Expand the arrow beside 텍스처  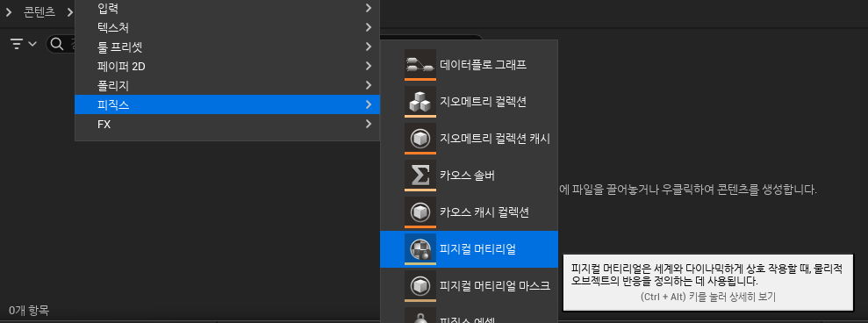369,27
